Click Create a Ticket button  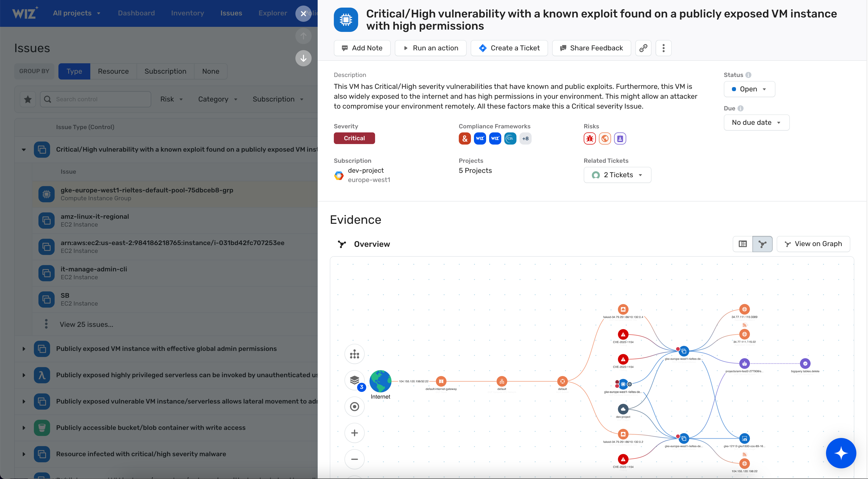point(509,48)
